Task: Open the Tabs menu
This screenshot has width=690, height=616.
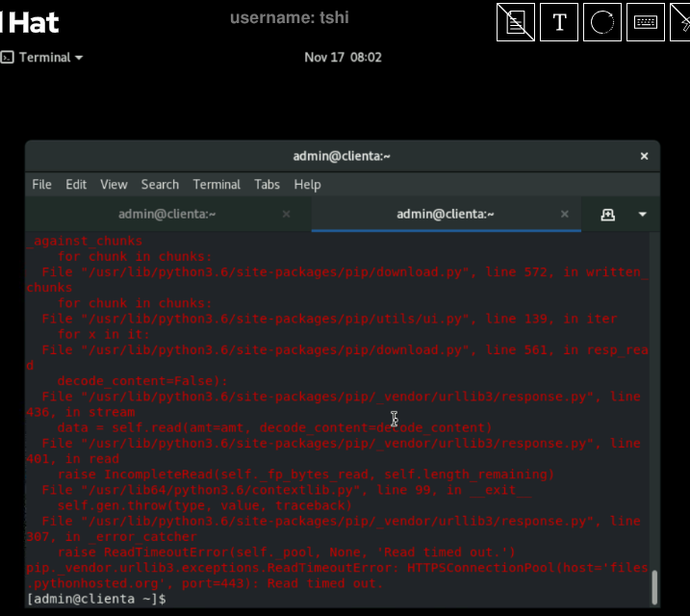Action: [267, 185]
